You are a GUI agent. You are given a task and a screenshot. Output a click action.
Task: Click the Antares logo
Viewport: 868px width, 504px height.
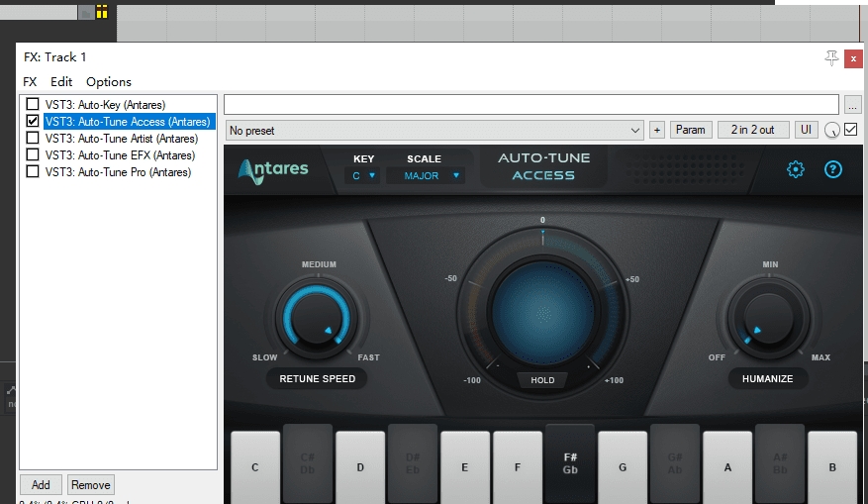coord(273,170)
